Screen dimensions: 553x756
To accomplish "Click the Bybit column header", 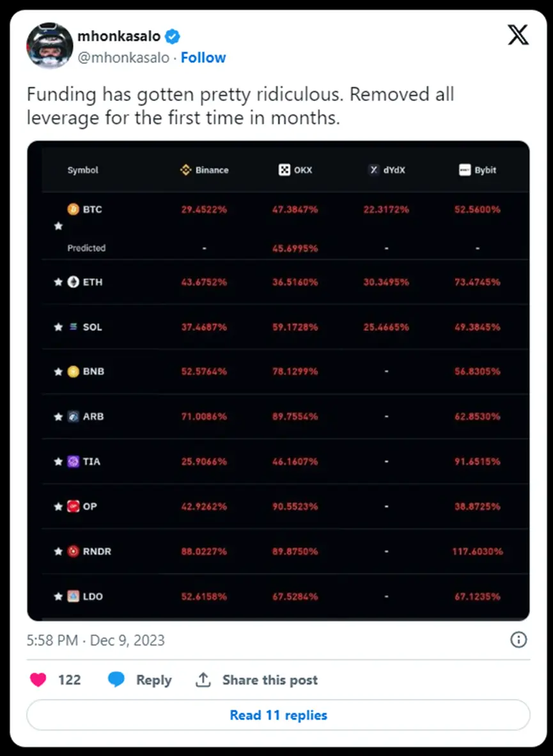I will point(478,170).
